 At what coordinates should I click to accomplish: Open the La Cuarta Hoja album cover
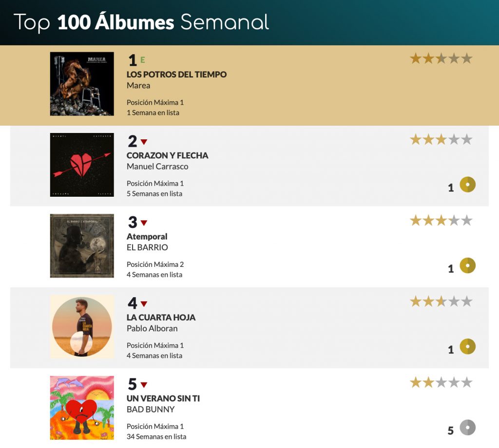[82, 327]
